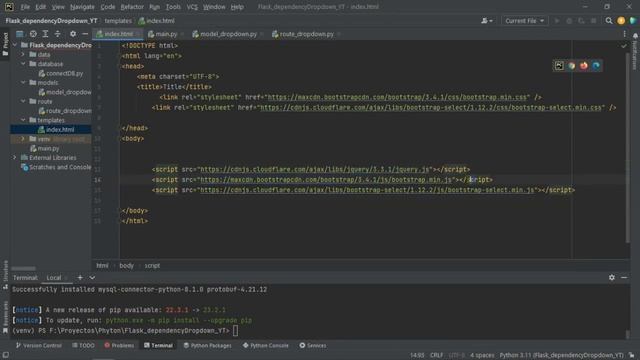
Task: Click the editor vertical scrollbar
Action: pyautogui.click(x=628, y=148)
